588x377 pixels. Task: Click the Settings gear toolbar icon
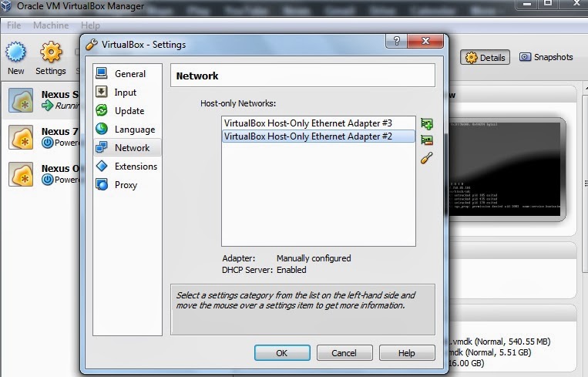click(x=51, y=59)
